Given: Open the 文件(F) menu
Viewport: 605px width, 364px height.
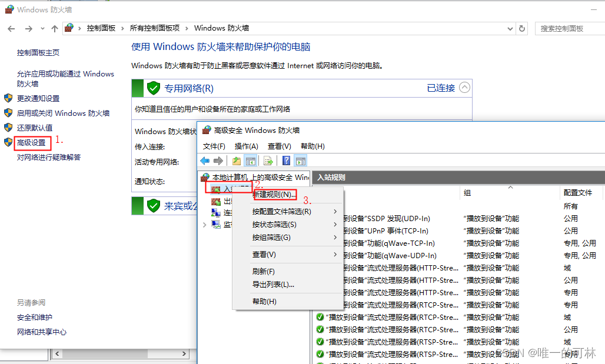Looking at the screenshot, I should (214, 146).
